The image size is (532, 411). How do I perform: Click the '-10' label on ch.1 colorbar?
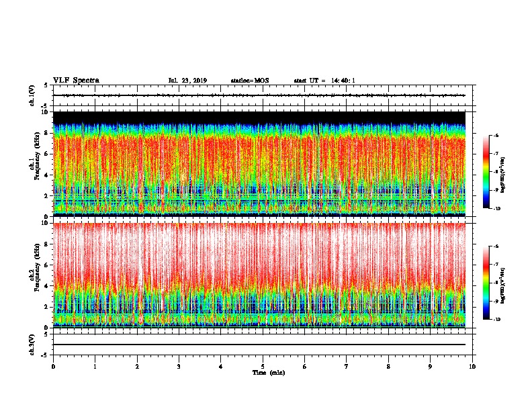tap(496, 209)
